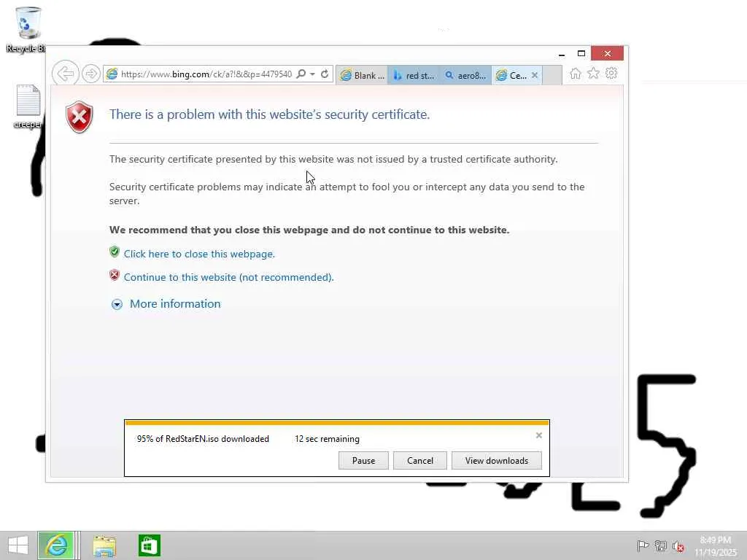The width and height of the screenshot is (747, 560).
Task: Open the Home icon in IE toolbar
Action: (576, 74)
